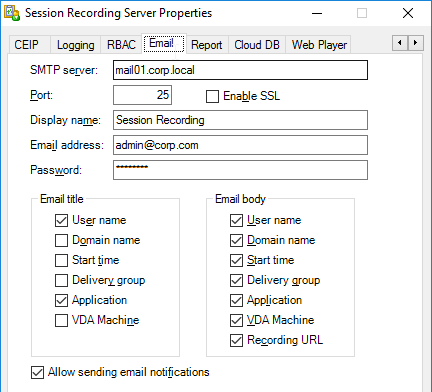Click the SMTP server input field
The image size is (432, 392).
click(x=240, y=70)
